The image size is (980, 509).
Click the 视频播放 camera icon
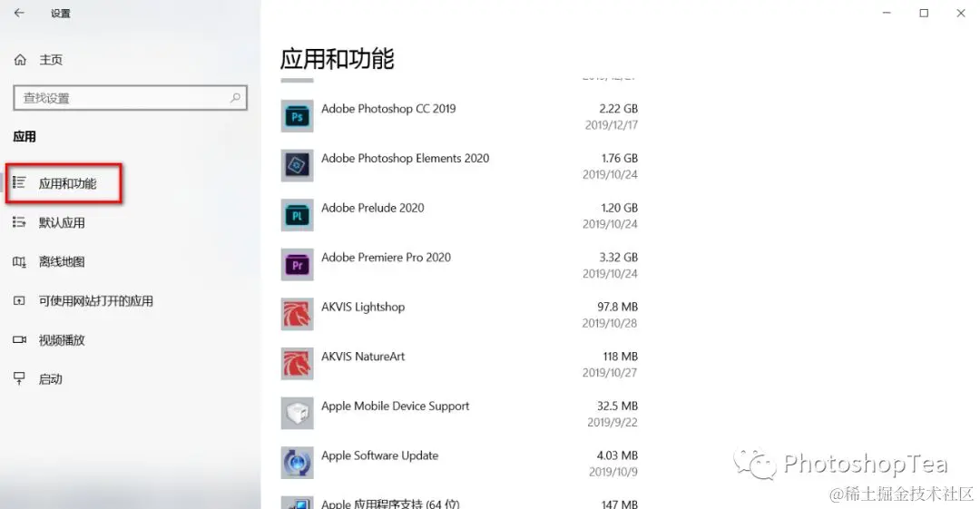click(x=19, y=339)
